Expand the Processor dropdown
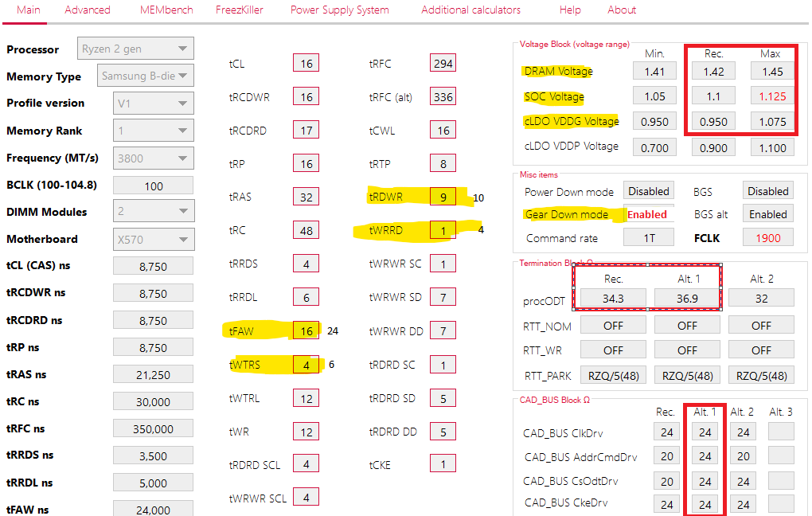 135,49
